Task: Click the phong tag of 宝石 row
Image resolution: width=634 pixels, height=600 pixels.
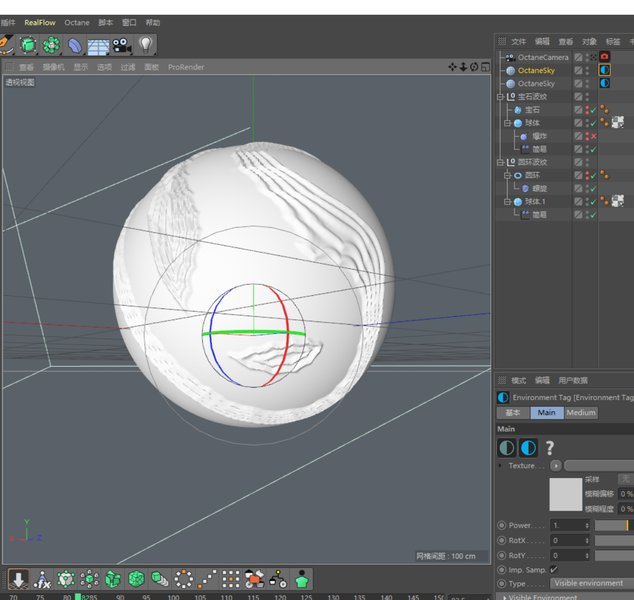Action: [x=604, y=109]
